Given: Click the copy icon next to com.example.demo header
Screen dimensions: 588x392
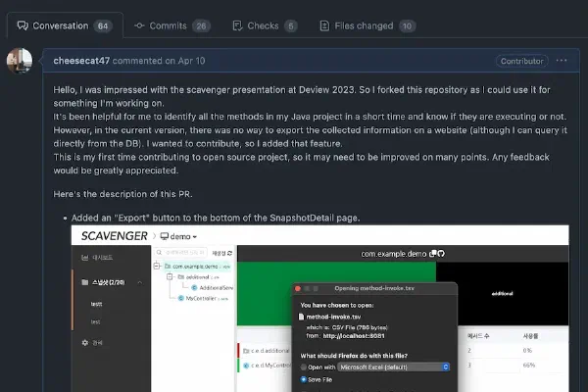Looking at the screenshot, I should 432,254.
